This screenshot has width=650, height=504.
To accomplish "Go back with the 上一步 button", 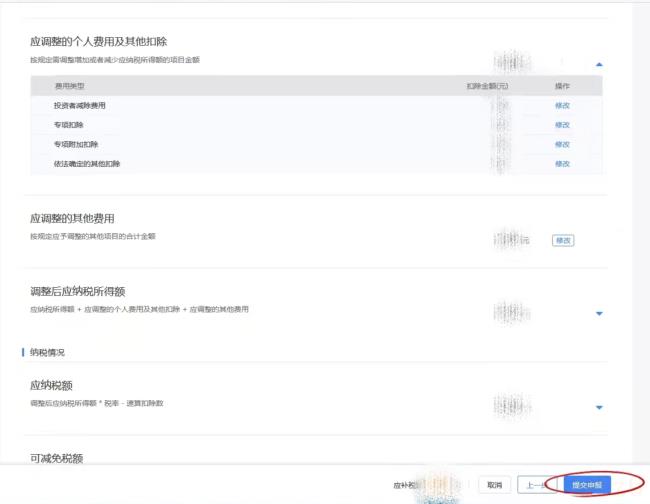I will point(537,485).
